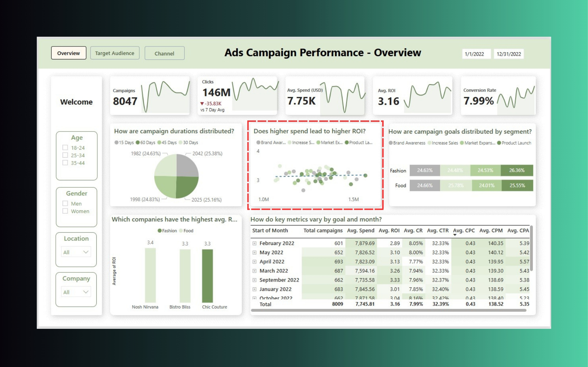Click the Fashion legend marker in bar chart

(x=160, y=230)
